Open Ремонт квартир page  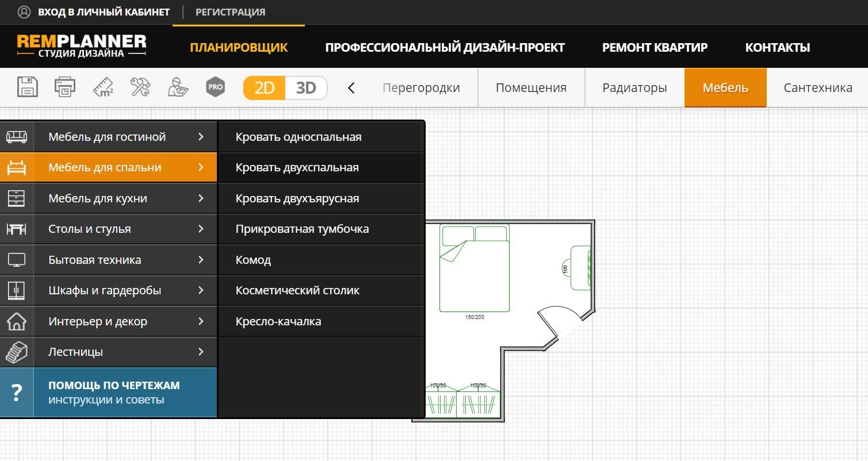655,48
